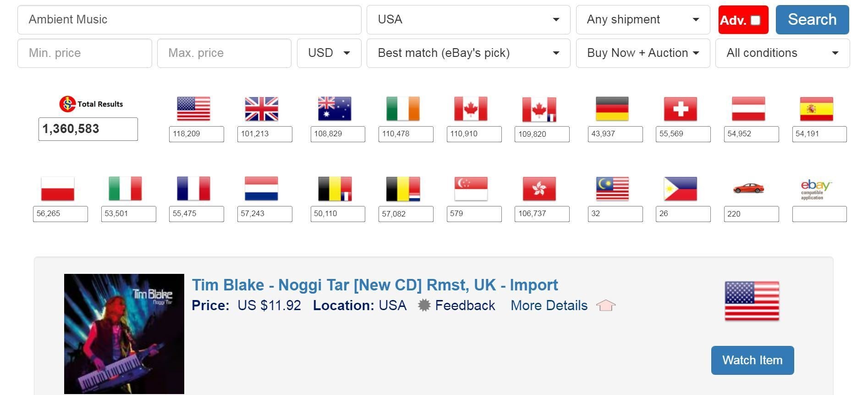Open the USA country dropdown

468,20
